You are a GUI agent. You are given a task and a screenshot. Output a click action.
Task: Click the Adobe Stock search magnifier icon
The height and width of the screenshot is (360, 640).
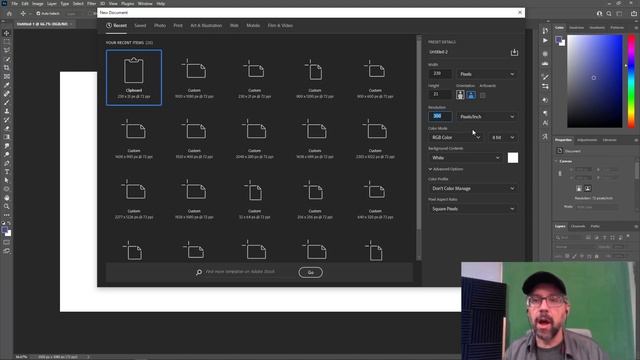(x=199, y=272)
